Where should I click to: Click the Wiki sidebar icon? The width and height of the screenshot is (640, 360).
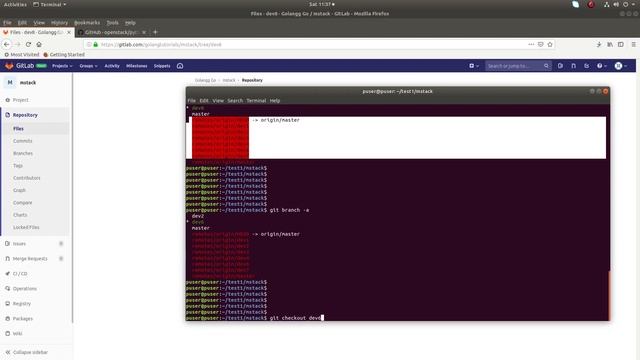point(7,333)
